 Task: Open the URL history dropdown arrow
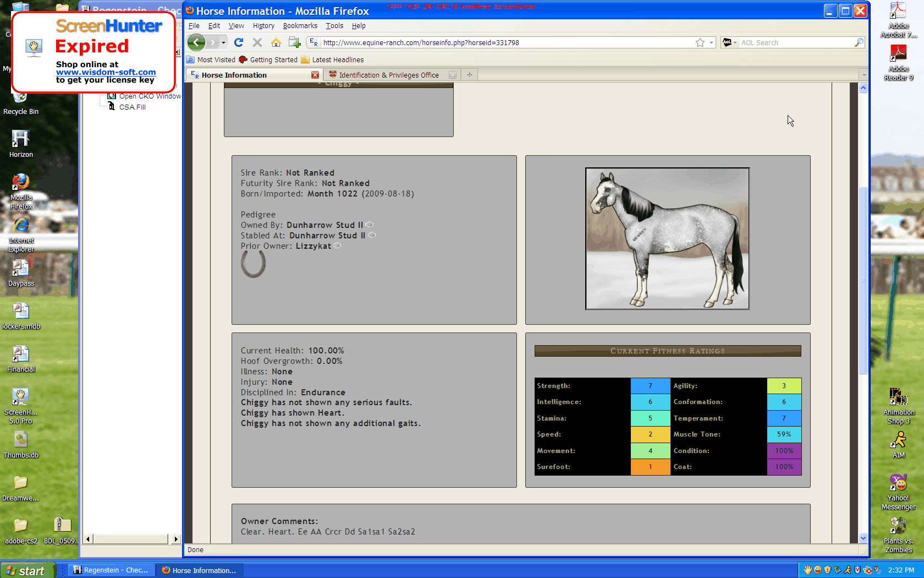(x=711, y=42)
